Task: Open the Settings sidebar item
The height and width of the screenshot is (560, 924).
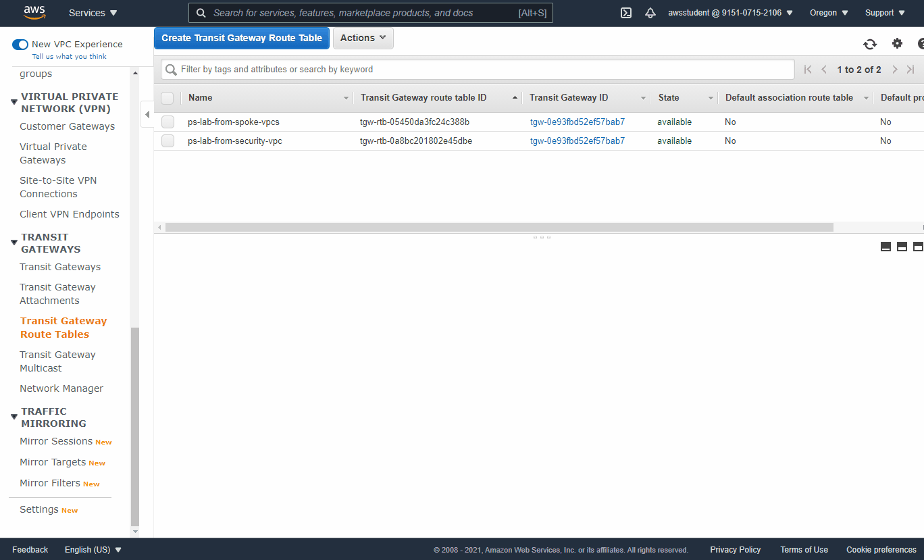Action: [39, 509]
